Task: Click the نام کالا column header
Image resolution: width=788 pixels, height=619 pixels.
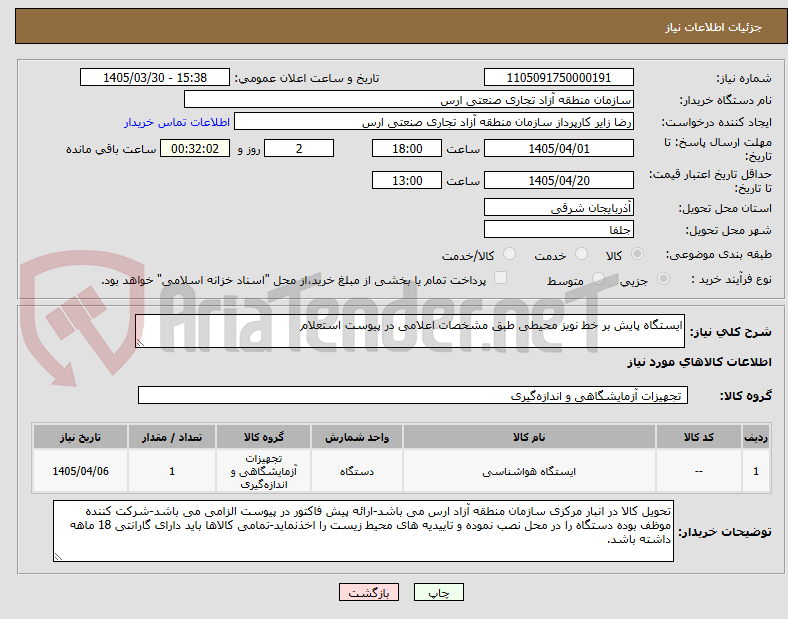Action: click(529, 437)
